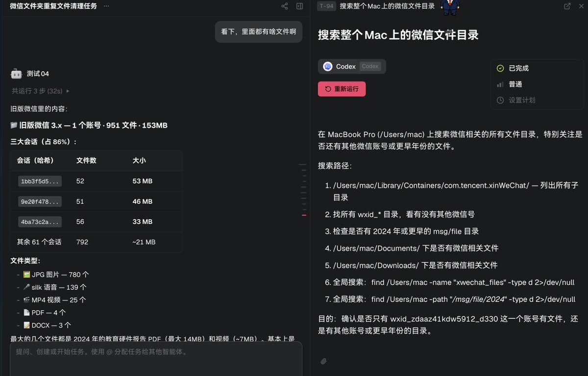Click the /msg/file/2024 find command line
The image size is (588, 376).
click(x=454, y=299)
